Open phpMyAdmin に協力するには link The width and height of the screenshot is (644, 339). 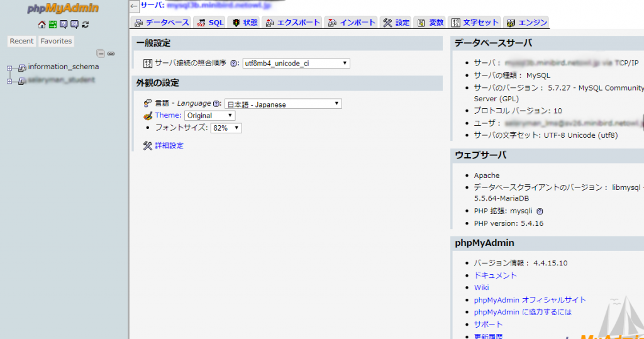[523, 313]
